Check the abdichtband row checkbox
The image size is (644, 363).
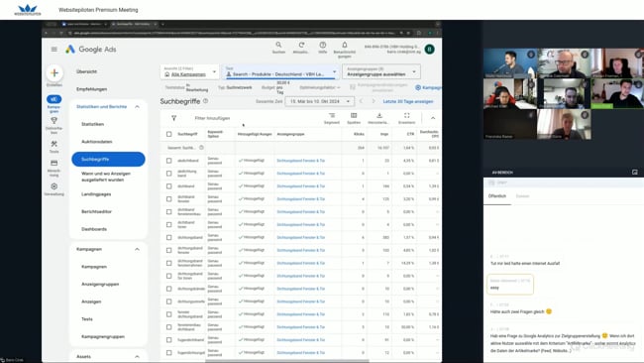point(168,161)
